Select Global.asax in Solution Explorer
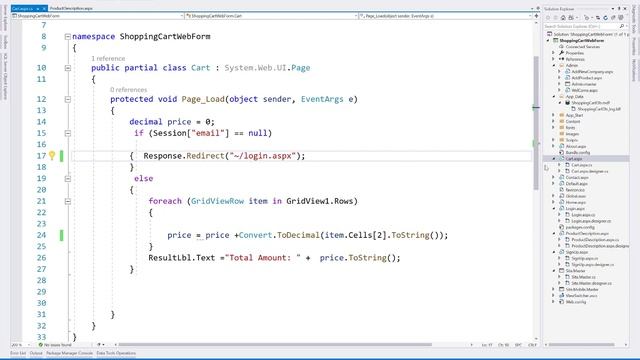 pos(576,196)
